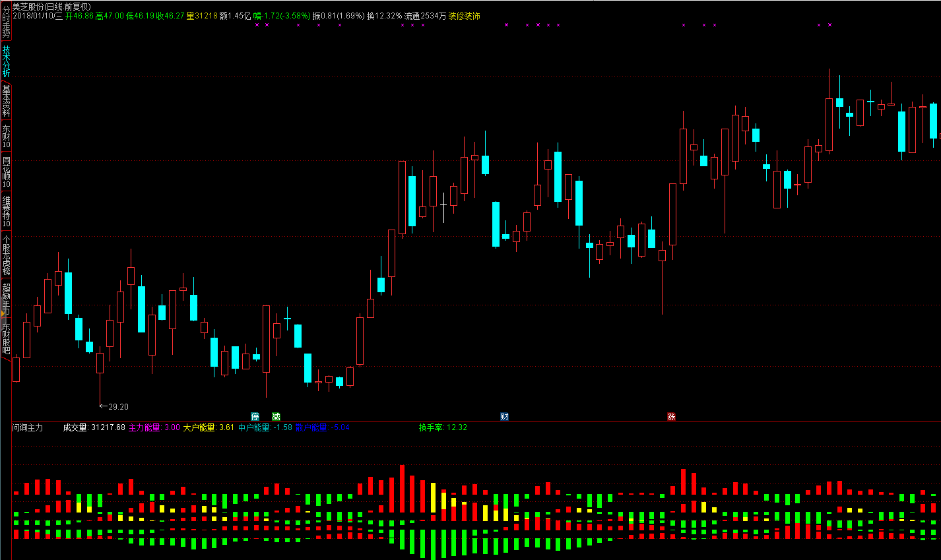Open the 基本资料 sidebar tab
This screenshot has width=941, height=560.
point(6,100)
